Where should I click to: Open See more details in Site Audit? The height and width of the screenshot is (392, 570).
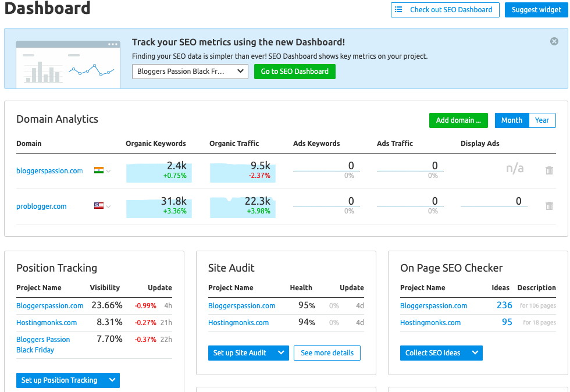coord(327,353)
